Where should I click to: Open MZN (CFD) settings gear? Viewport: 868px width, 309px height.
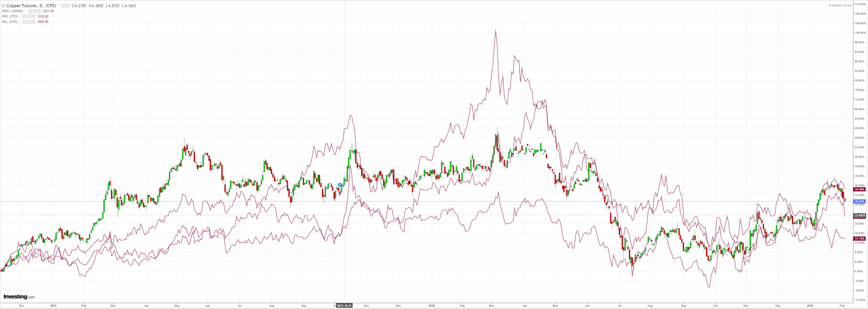(x=29, y=17)
